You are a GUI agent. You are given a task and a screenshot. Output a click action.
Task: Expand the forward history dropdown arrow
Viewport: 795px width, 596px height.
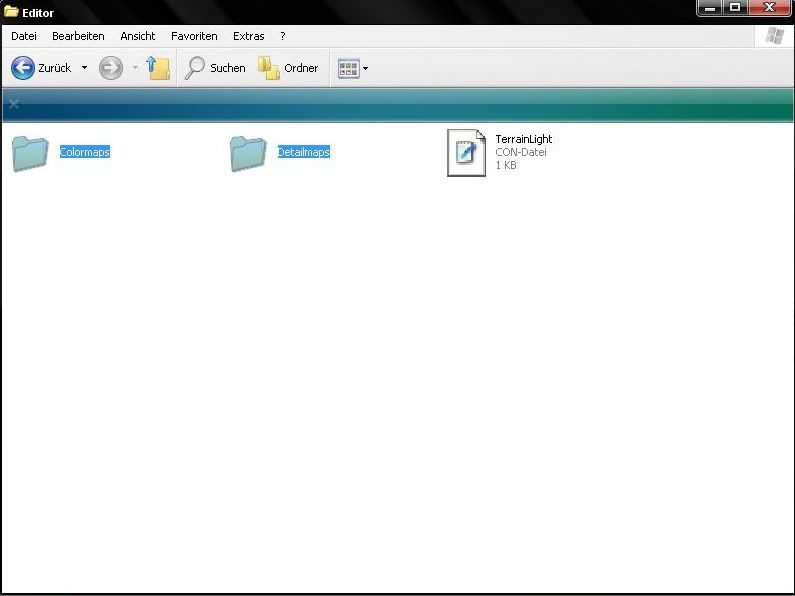tap(135, 68)
